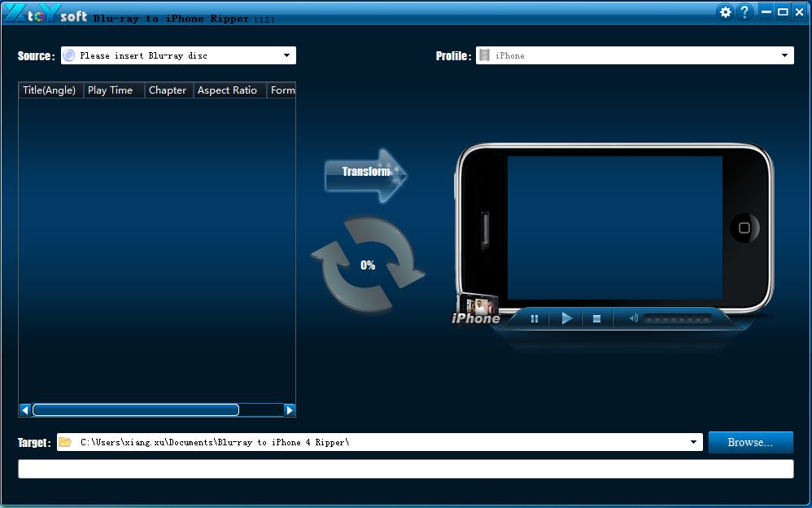Click the iPhone home button graphic

[744, 228]
